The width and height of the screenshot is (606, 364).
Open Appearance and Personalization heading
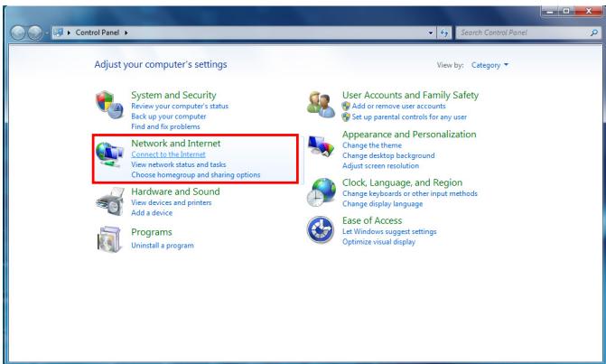(409, 135)
